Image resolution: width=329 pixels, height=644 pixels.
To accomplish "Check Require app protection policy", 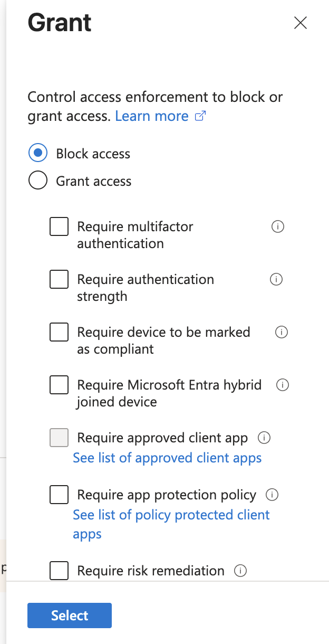I will coord(59,495).
